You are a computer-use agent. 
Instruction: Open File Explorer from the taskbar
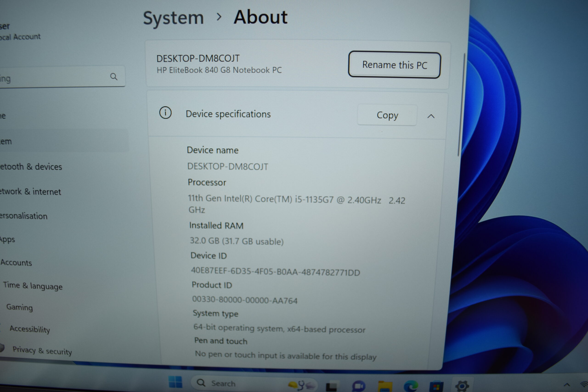pyautogui.click(x=385, y=386)
